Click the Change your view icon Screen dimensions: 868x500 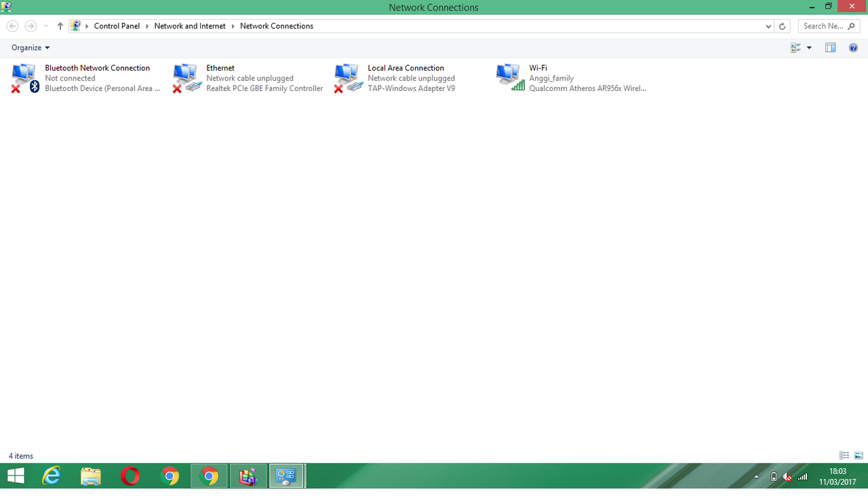[x=796, y=47]
